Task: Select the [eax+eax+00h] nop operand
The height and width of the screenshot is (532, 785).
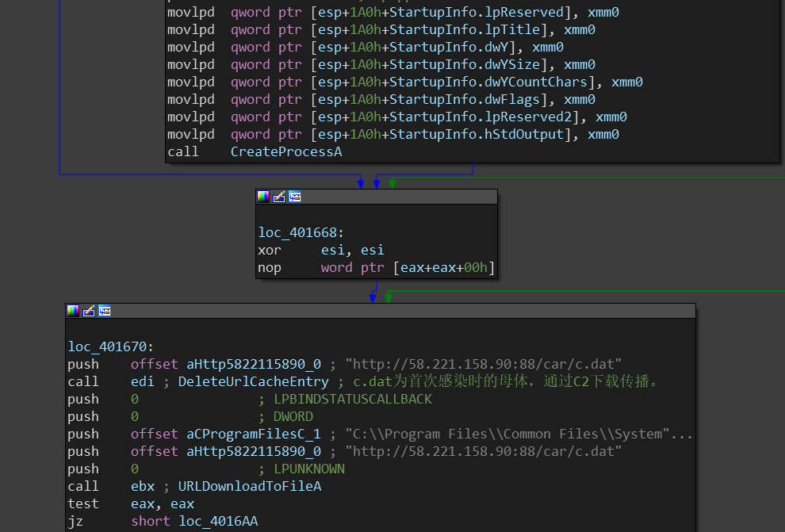Action: click(444, 268)
